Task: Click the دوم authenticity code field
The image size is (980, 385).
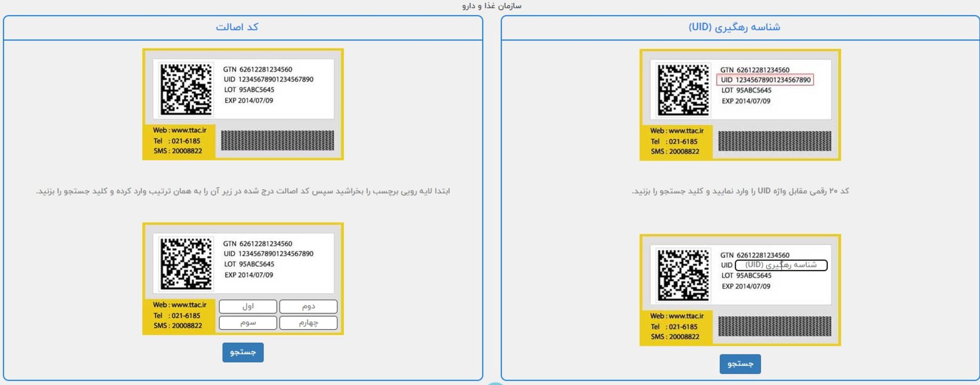Action: [308, 306]
